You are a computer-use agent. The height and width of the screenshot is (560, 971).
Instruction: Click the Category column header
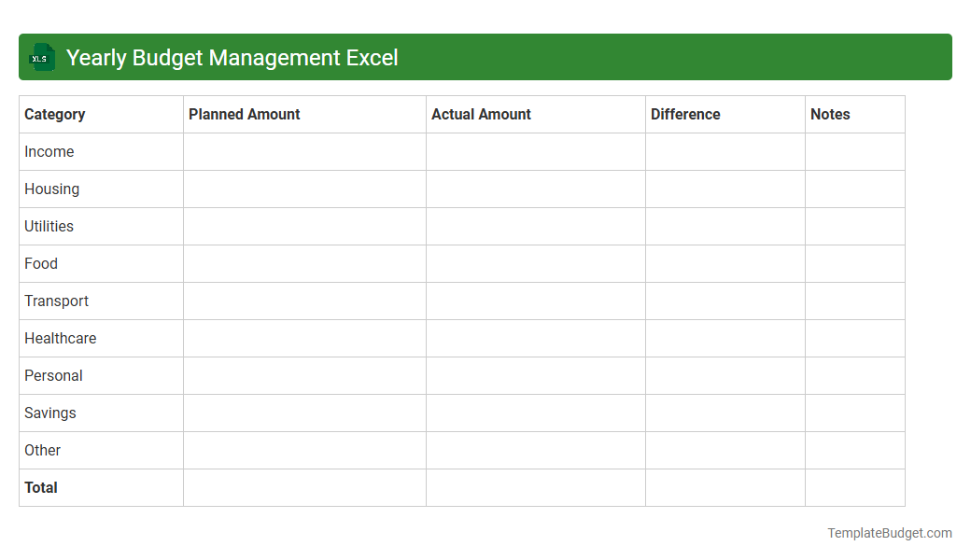click(x=55, y=114)
